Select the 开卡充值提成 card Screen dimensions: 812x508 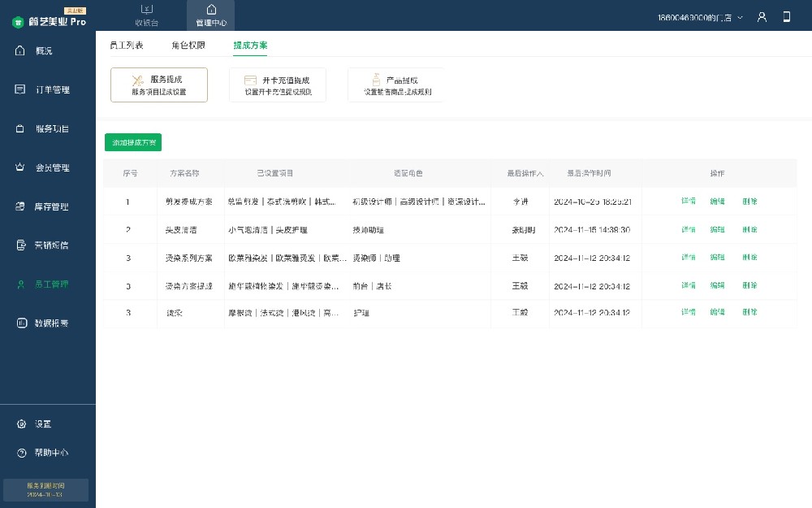278,85
